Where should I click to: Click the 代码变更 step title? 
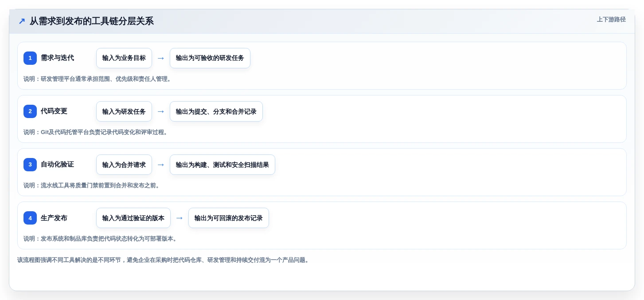coord(54,111)
